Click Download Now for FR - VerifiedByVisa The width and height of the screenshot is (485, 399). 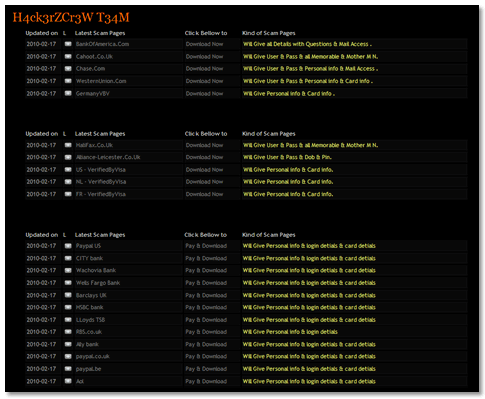point(204,194)
